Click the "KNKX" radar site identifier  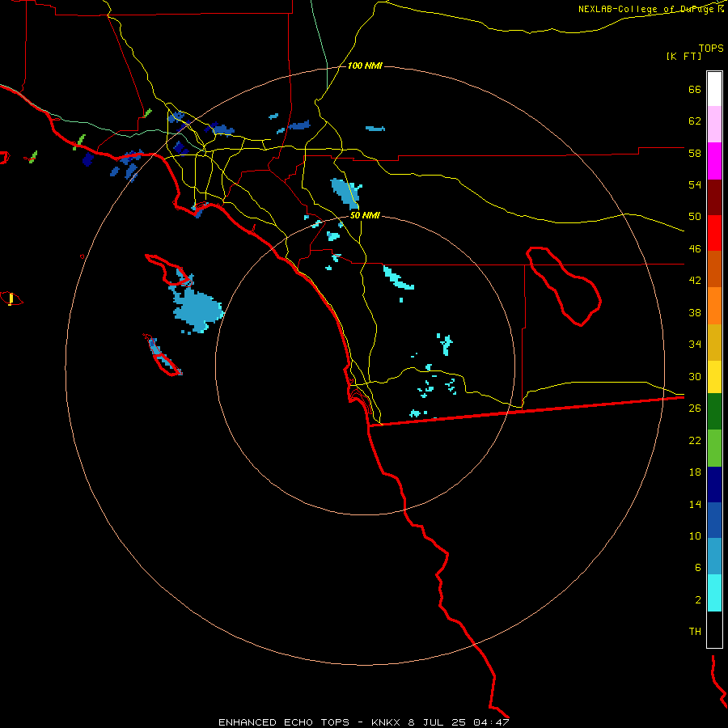(x=387, y=722)
